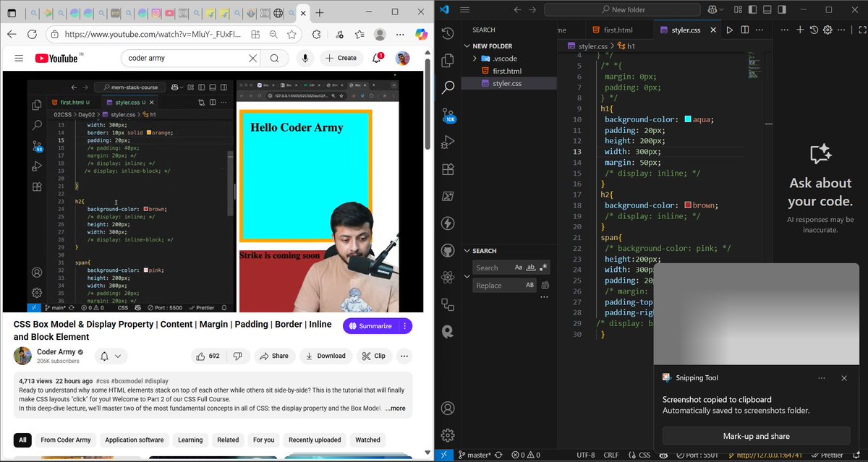868x462 pixels.
Task: Like the Coder Army video
Action: pos(209,356)
